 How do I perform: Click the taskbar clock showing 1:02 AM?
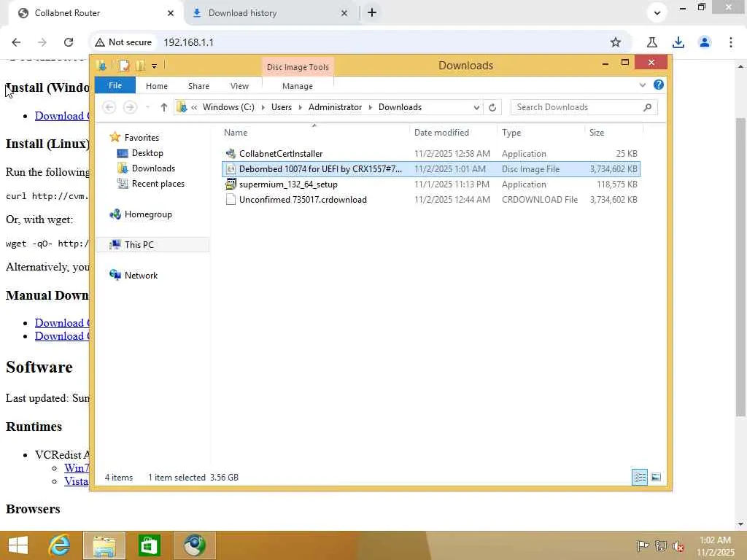coord(715,545)
